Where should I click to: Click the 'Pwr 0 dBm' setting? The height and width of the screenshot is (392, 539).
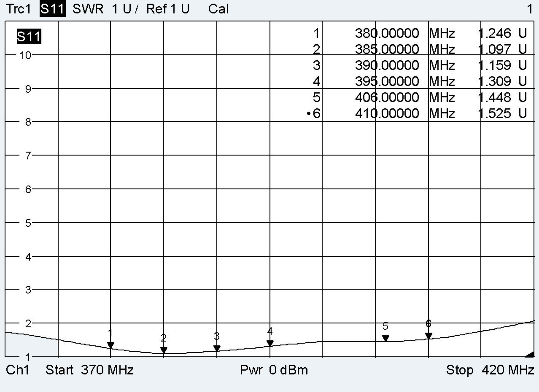[274, 370]
